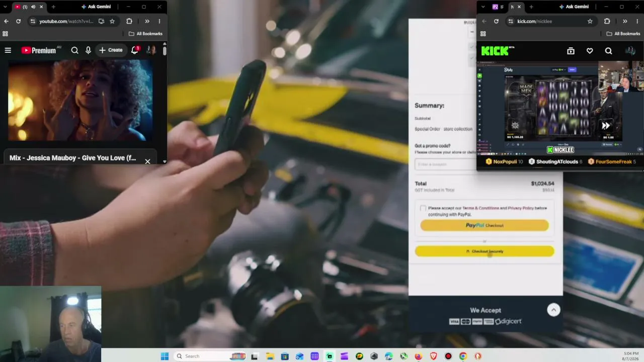Open Extensions in the YouTube browser window
This screenshot has height=362, width=644.
click(x=129, y=21)
